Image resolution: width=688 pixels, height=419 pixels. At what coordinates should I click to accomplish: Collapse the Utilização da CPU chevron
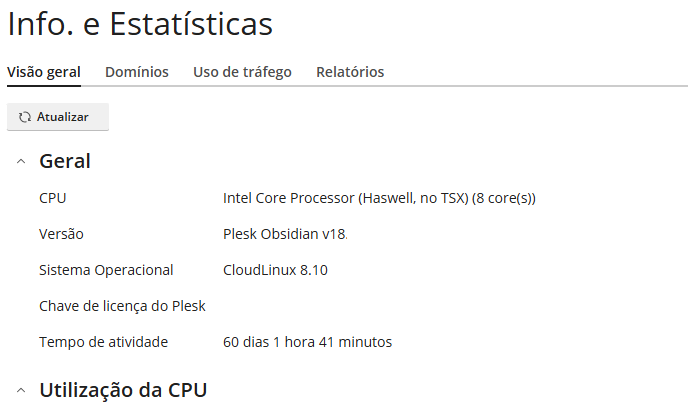point(21,390)
